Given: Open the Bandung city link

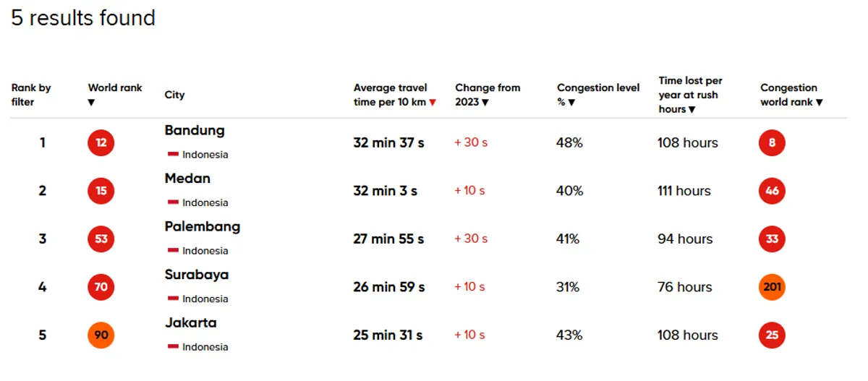Looking at the screenshot, I should tap(195, 131).
